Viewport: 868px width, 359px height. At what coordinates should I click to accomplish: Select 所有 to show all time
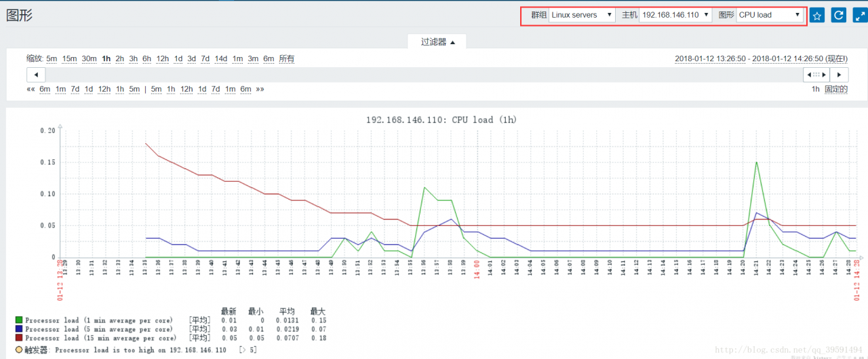(287, 59)
